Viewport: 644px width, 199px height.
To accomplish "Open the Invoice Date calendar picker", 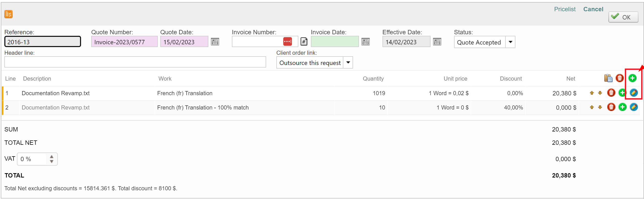I will pos(365,42).
